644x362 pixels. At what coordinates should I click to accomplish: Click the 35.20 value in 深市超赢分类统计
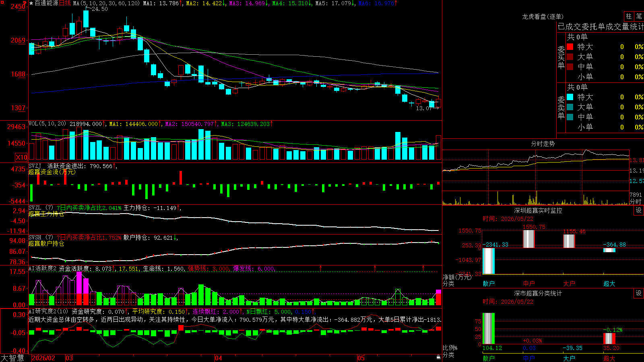coord(611,348)
